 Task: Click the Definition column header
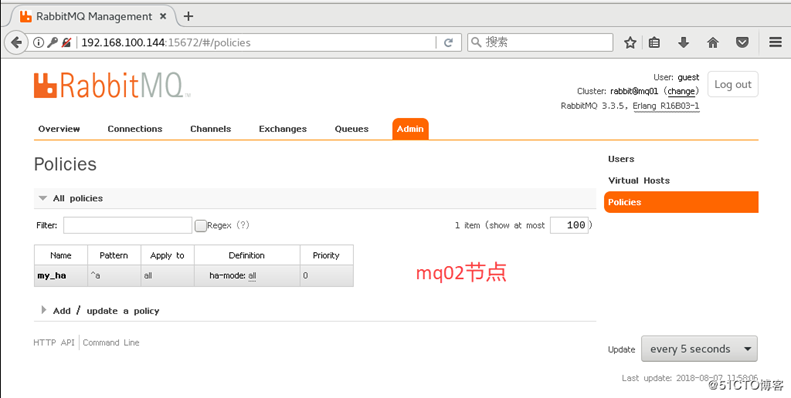[247, 255]
